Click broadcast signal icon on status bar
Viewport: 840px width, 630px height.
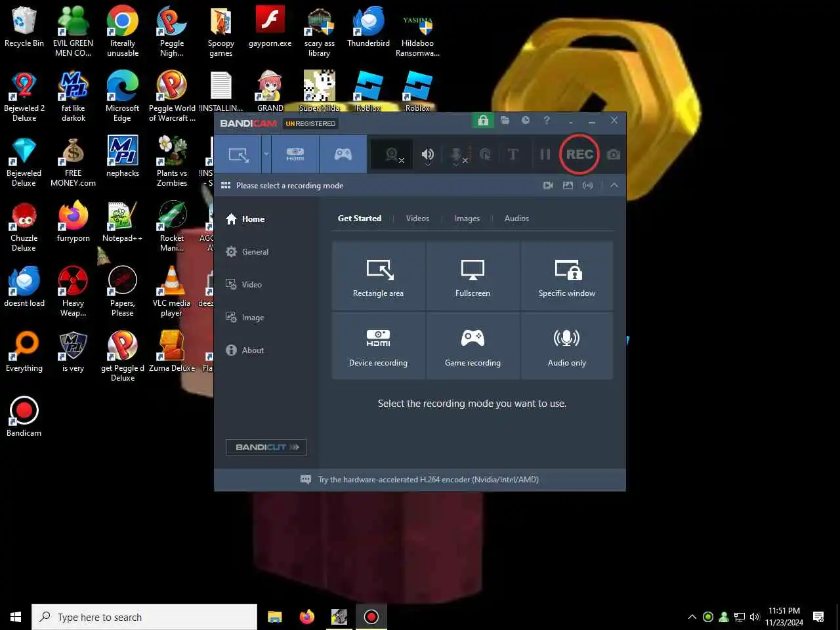point(588,186)
